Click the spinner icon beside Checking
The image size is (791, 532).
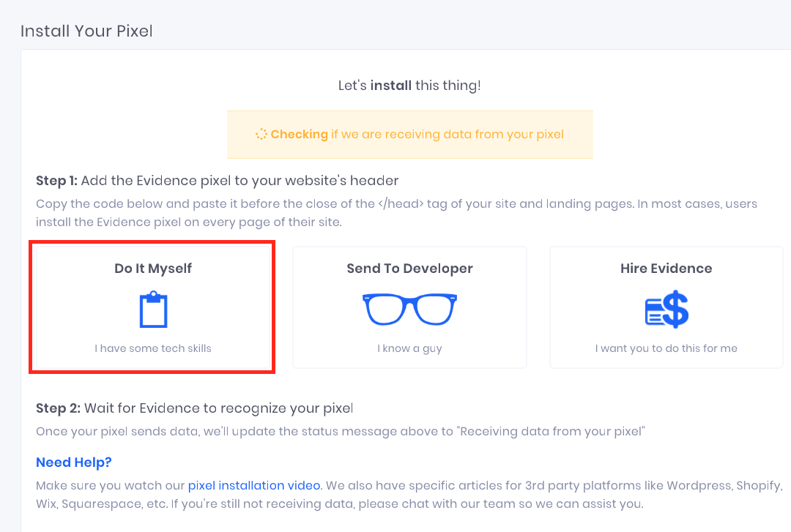[261, 134]
